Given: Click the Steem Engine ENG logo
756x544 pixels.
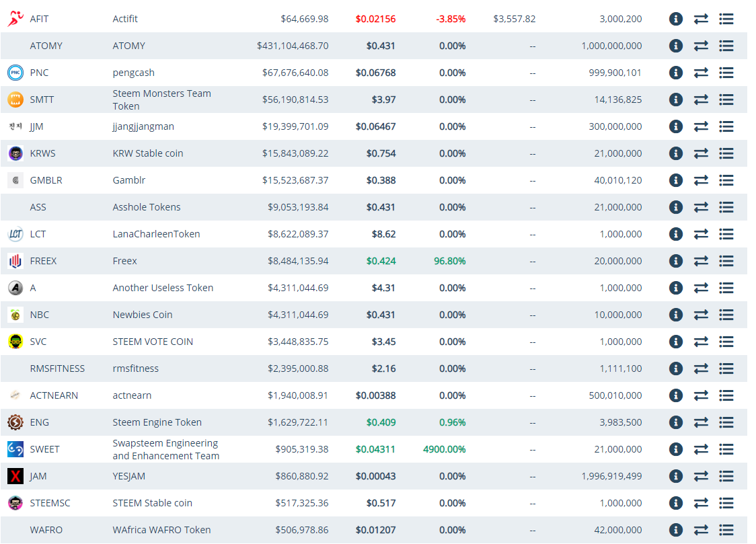Looking at the screenshot, I should click(x=15, y=422).
